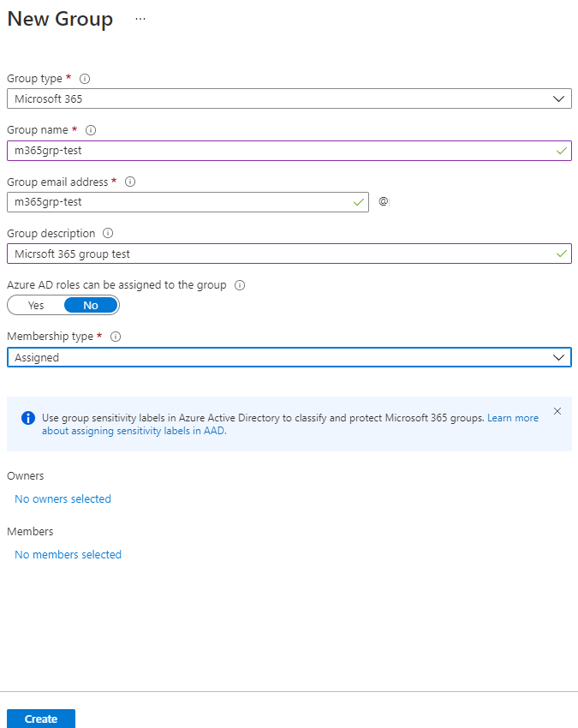This screenshot has width=578, height=728.
Task: Open the No owners selected link
Action: [63, 498]
